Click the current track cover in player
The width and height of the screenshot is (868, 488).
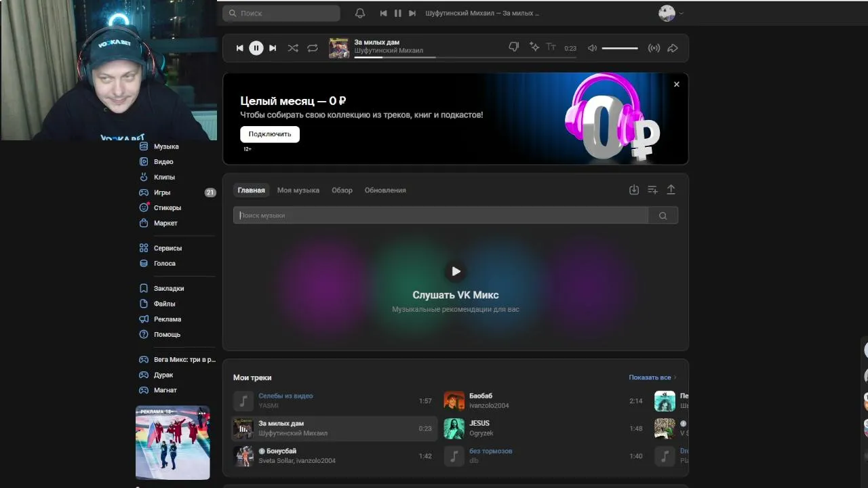338,48
